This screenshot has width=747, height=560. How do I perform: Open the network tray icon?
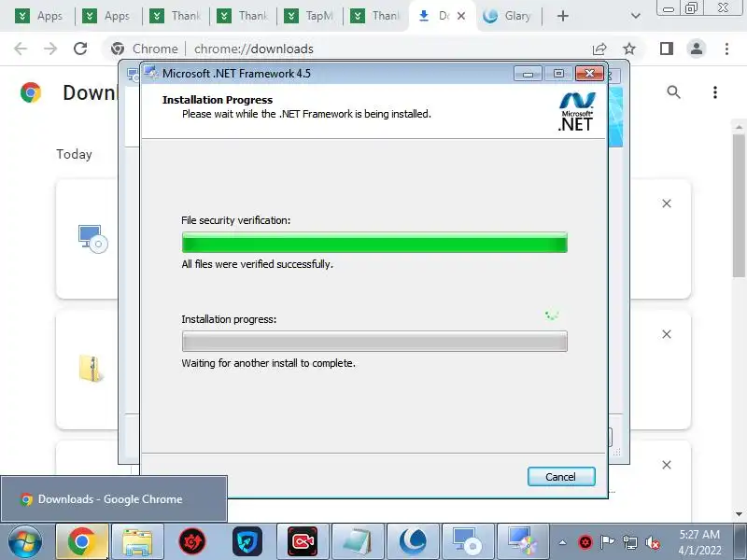click(629, 542)
